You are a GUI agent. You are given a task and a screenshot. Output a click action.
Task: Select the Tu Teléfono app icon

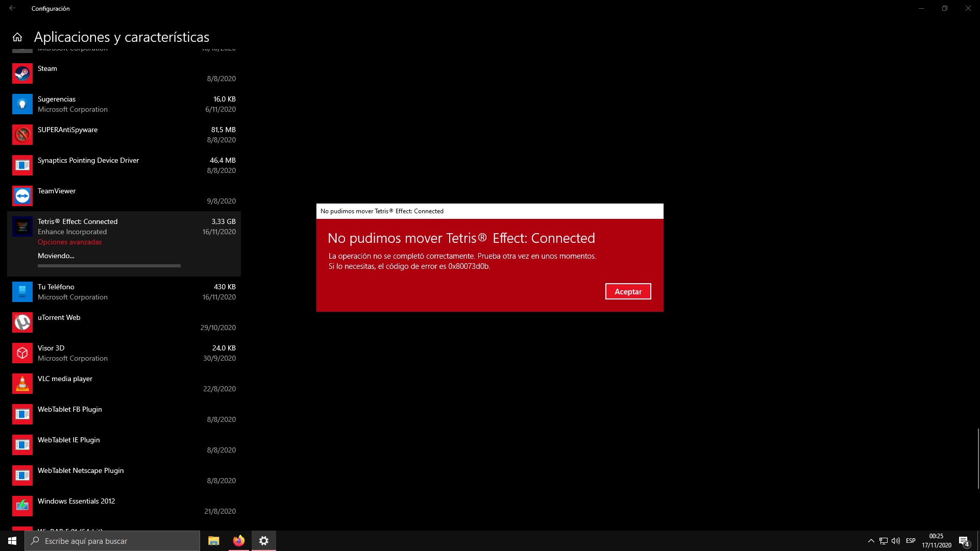click(x=22, y=292)
